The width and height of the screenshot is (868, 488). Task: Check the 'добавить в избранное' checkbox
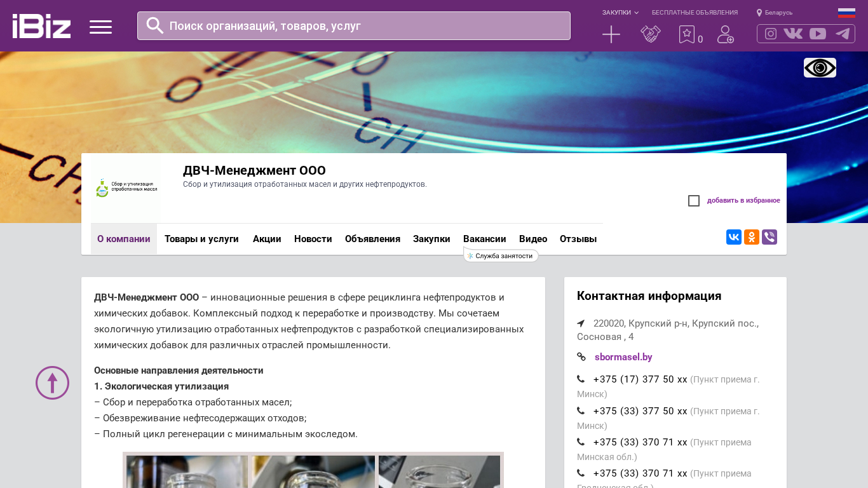pos(694,201)
